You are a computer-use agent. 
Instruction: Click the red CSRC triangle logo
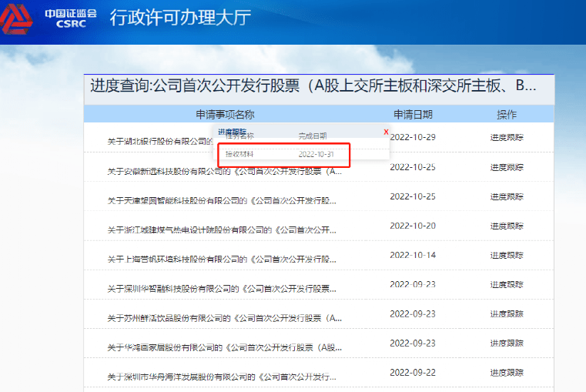coord(15,18)
